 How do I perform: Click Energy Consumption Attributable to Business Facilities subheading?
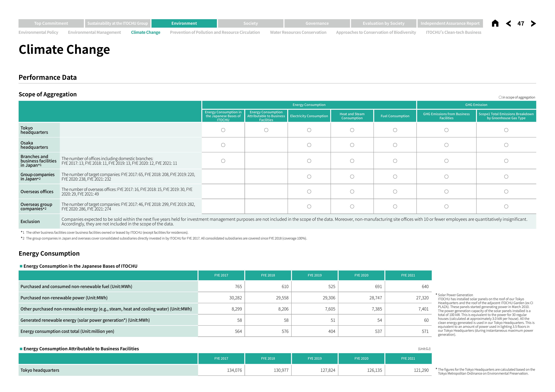click(x=81, y=349)
